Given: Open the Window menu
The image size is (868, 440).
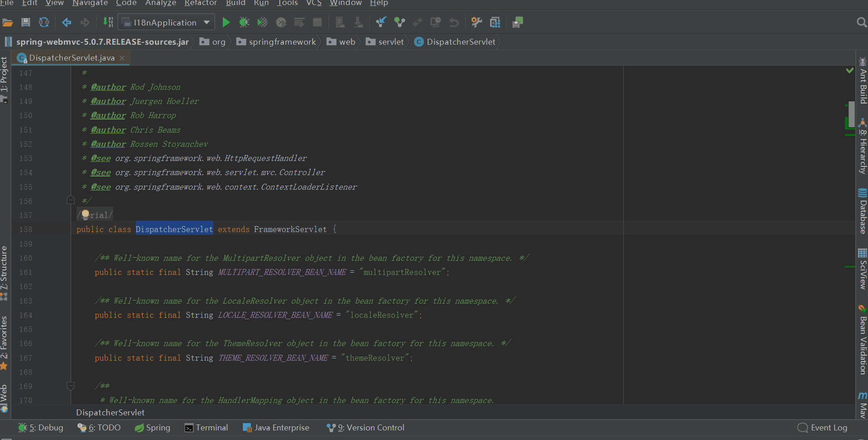Looking at the screenshot, I should (346, 3).
